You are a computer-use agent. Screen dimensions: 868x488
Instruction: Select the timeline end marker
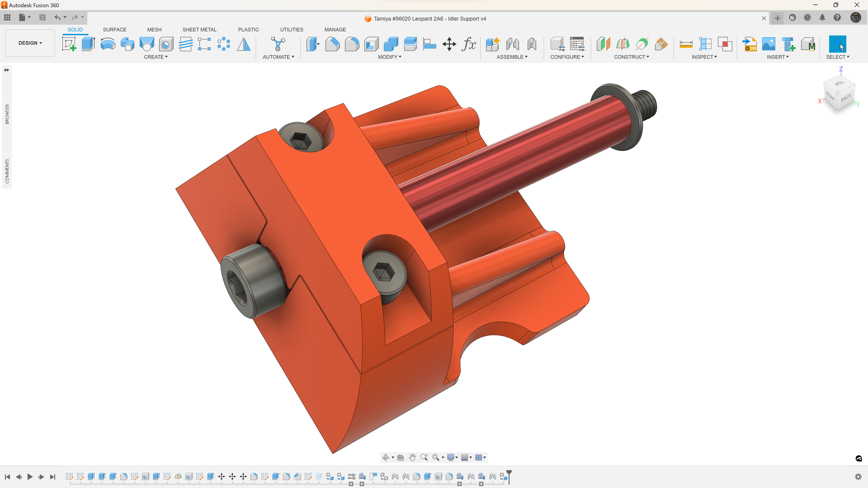pos(509,477)
